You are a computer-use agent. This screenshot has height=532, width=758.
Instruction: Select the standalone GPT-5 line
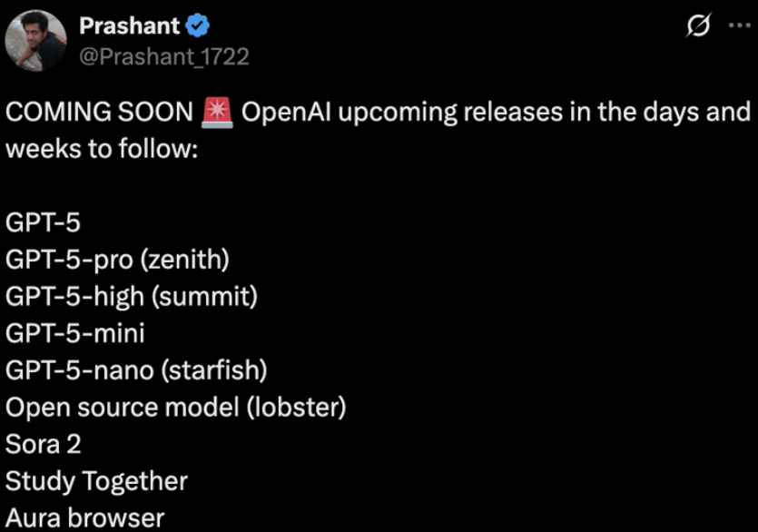coord(43,224)
